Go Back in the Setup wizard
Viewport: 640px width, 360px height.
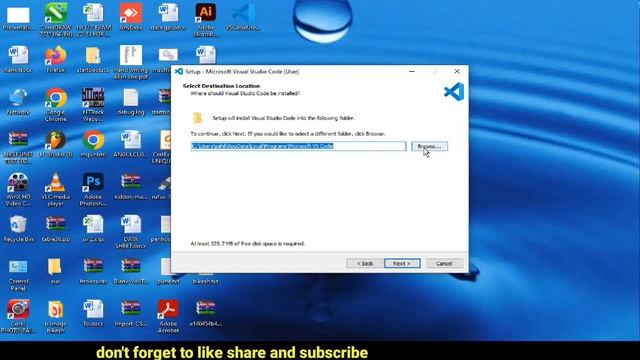364,263
